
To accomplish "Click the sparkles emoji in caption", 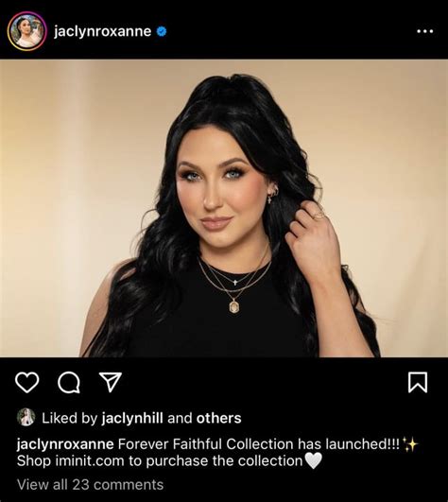I will coord(410,443).
